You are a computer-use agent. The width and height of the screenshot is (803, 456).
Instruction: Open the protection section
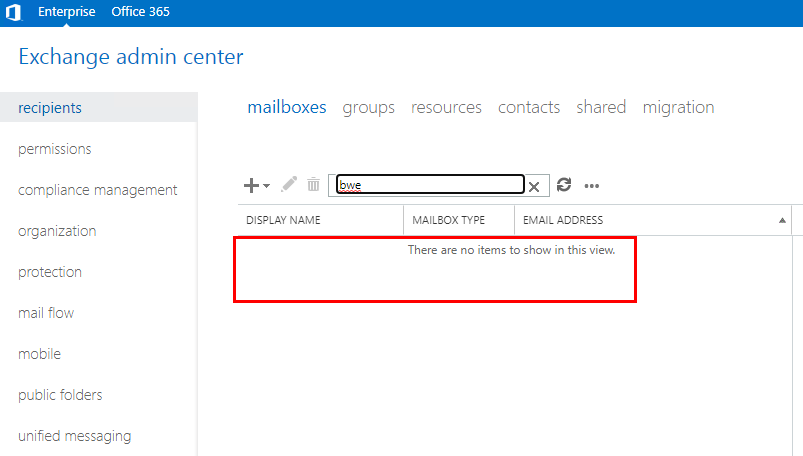click(50, 272)
